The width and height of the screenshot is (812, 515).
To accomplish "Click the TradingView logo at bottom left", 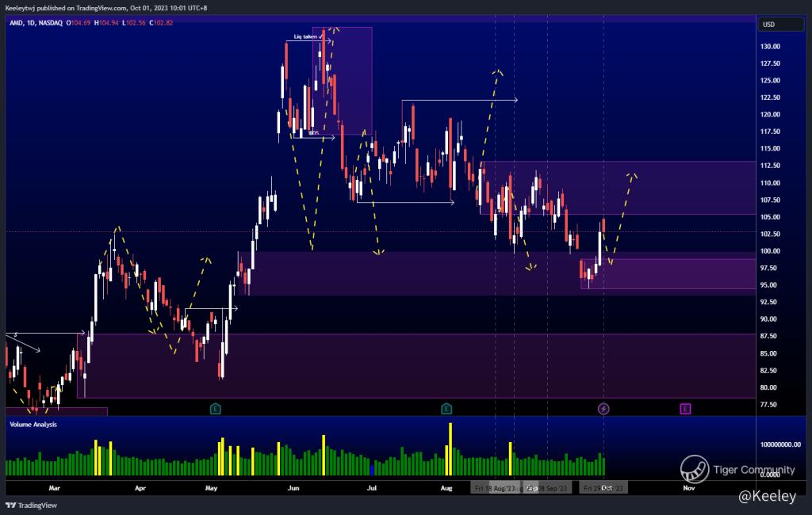I will [25, 505].
